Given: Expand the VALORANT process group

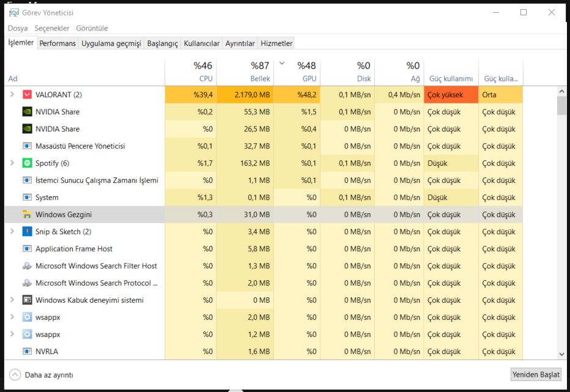Looking at the screenshot, I should pos(12,95).
